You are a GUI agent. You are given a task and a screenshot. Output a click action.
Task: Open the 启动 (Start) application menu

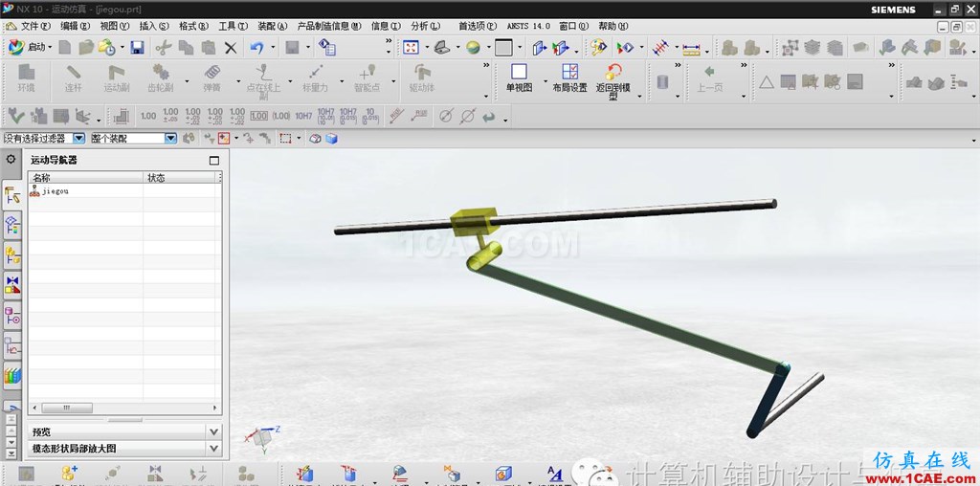point(30,48)
